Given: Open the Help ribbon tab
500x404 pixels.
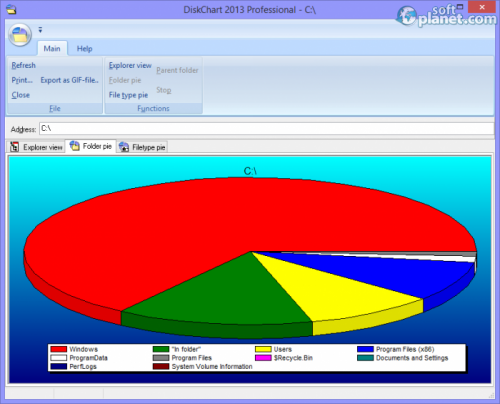Looking at the screenshot, I should click(x=84, y=49).
